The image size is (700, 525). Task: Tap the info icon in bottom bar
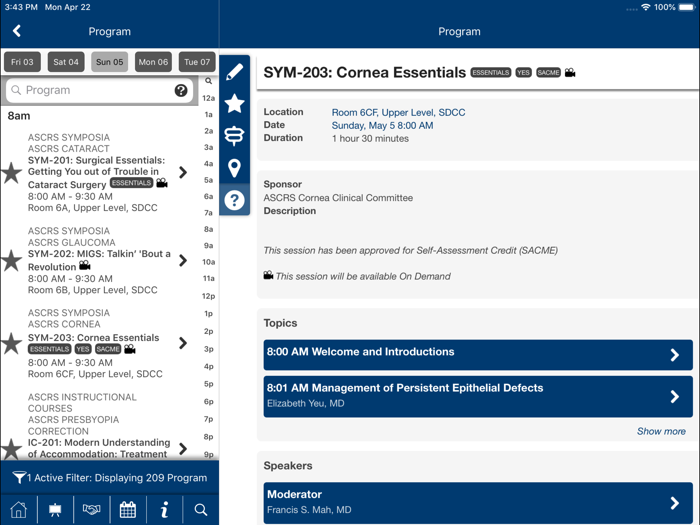[x=164, y=509]
